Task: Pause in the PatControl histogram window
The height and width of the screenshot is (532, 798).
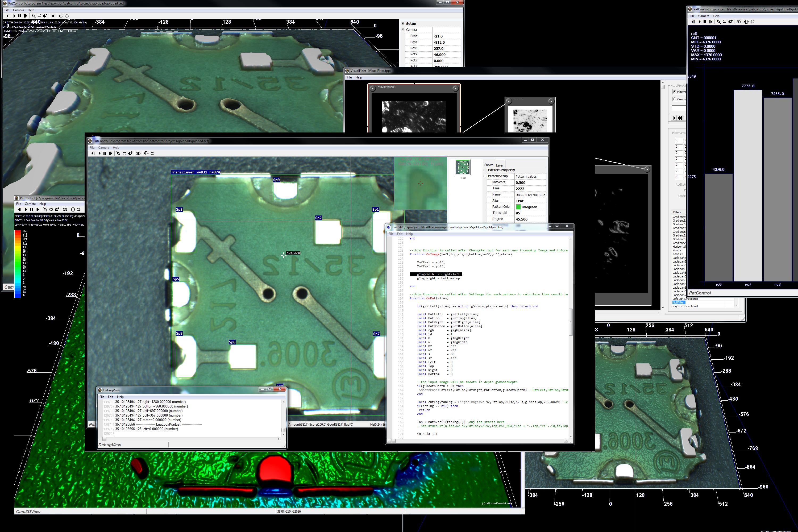Action: point(705,22)
